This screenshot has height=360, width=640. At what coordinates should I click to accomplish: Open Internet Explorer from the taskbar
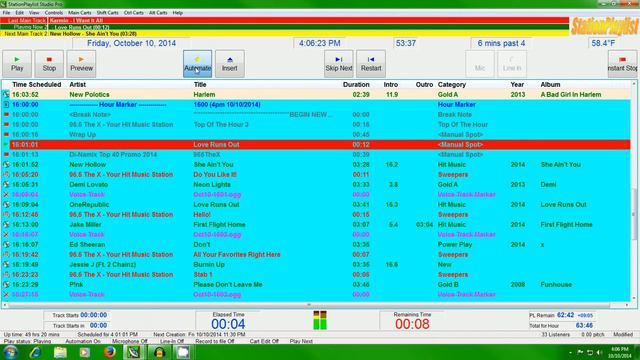pyautogui.click(x=35, y=352)
